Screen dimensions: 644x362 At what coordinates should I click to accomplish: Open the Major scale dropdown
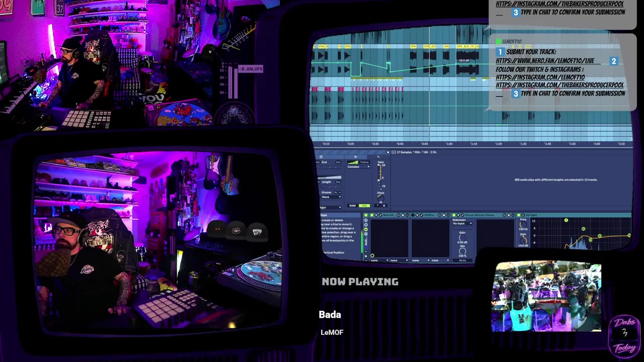331,208
